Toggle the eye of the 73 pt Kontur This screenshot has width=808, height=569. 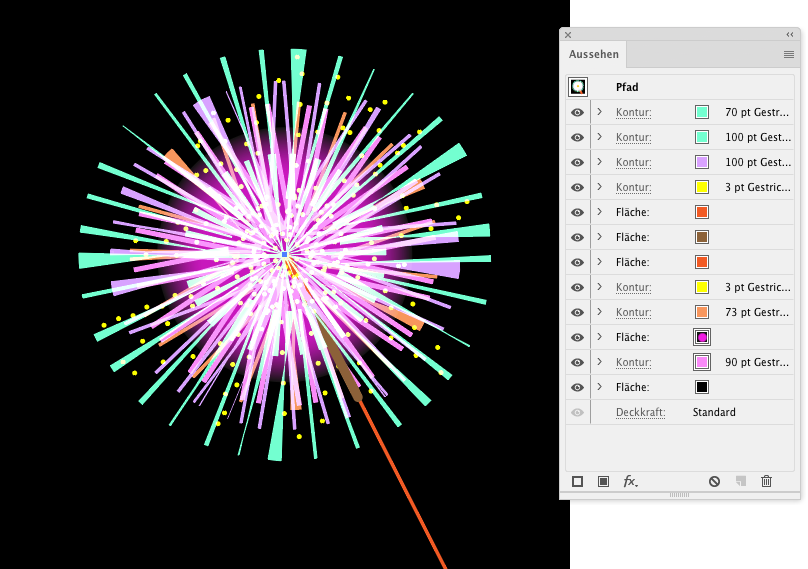pos(578,312)
